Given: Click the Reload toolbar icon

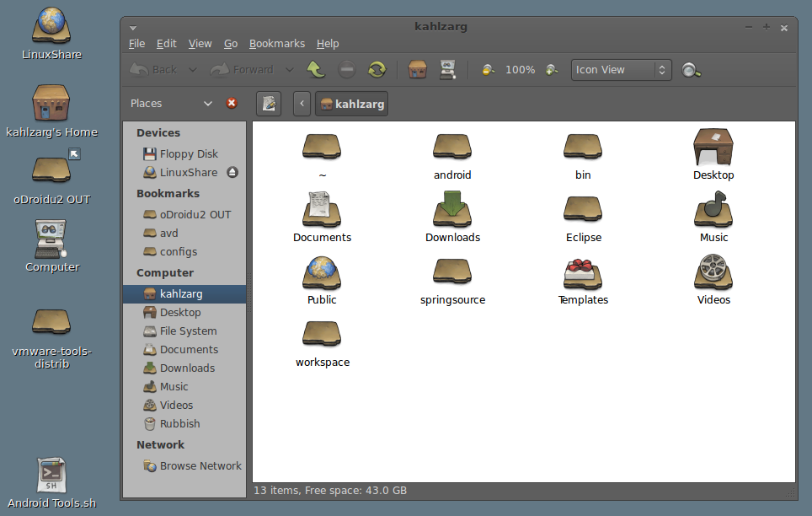Looking at the screenshot, I should click(377, 70).
